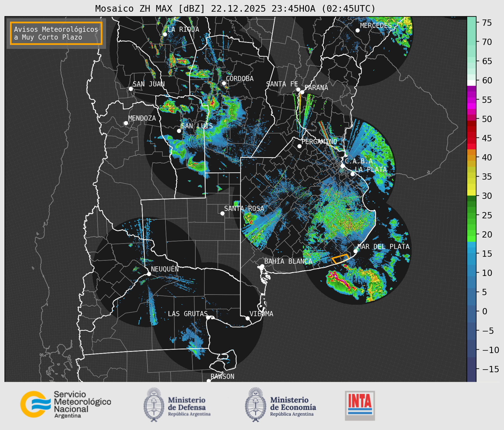
Task: Click the 40 tick label on color scale
Action: (x=487, y=157)
